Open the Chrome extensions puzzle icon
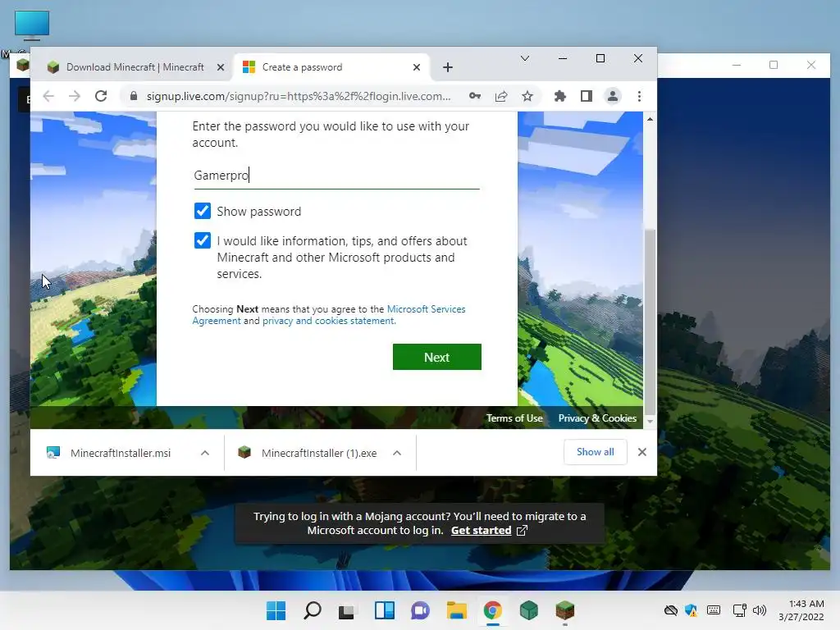Screen dimensions: 840x630 pyautogui.click(x=559, y=97)
